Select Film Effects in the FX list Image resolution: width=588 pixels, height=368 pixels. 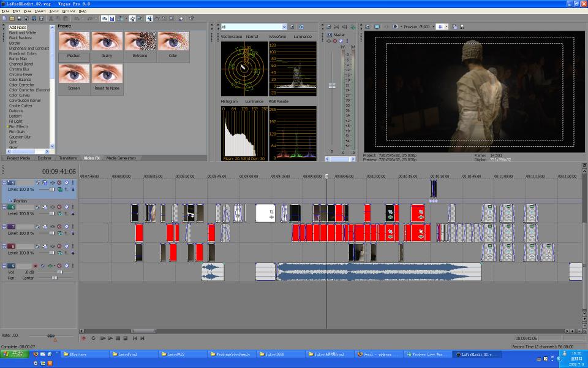[x=18, y=126]
